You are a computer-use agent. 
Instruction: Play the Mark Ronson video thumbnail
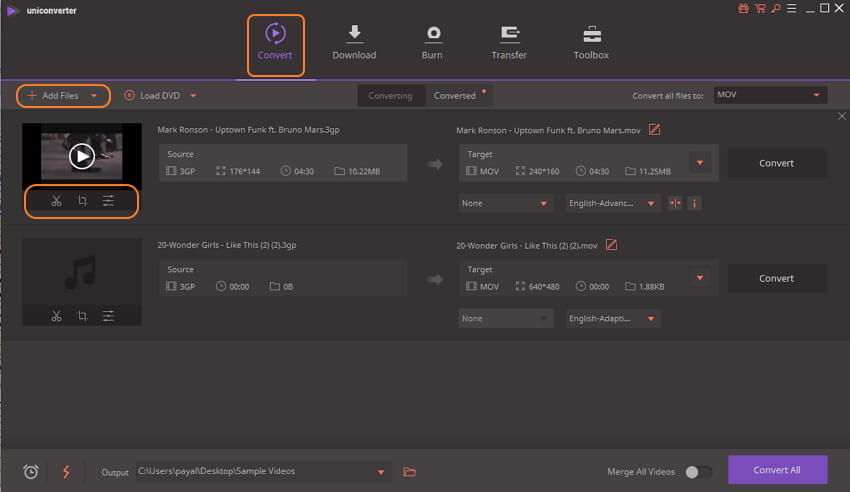point(82,156)
